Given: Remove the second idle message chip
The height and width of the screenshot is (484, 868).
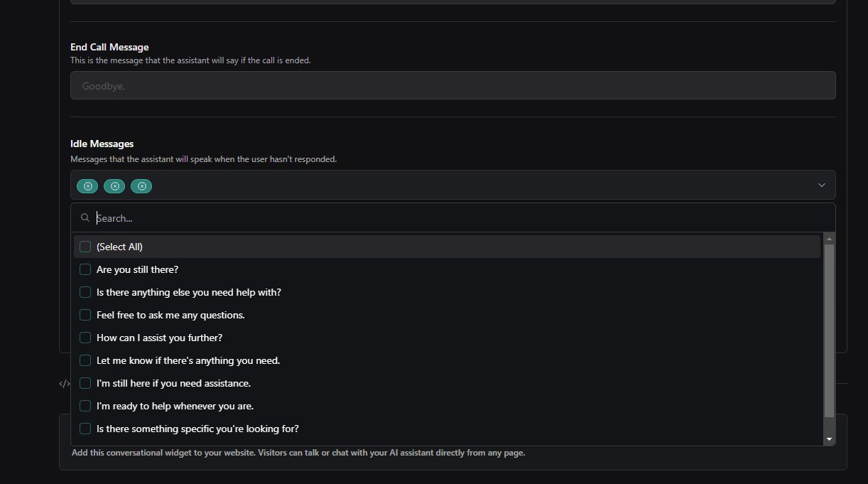Looking at the screenshot, I should coord(115,186).
